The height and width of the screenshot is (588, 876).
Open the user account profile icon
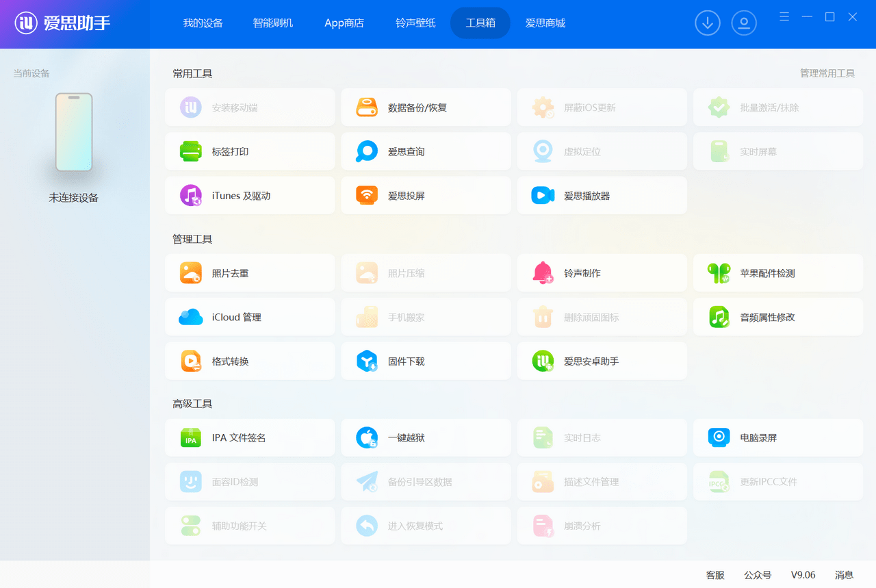tap(744, 23)
